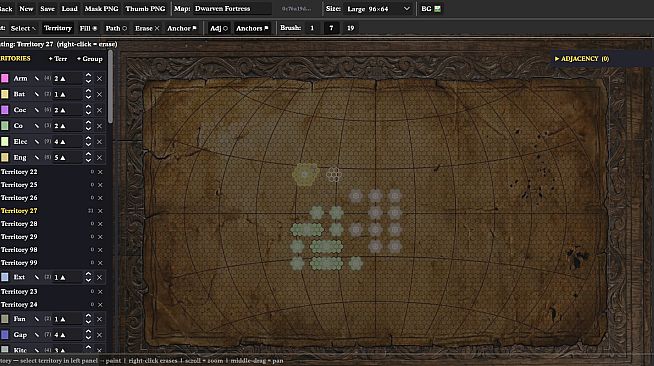Add a new territory with + Terr
The height and width of the screenshot is (366, 654).
pos(58,59)
